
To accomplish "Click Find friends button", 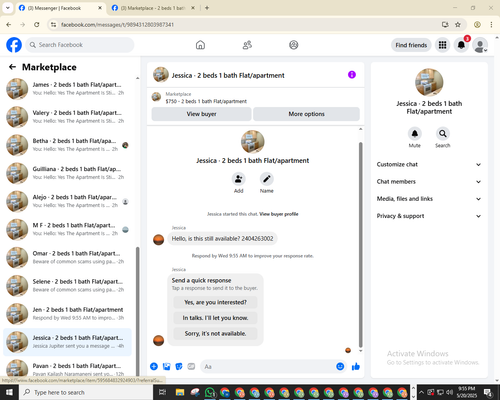I will (411, 45).
